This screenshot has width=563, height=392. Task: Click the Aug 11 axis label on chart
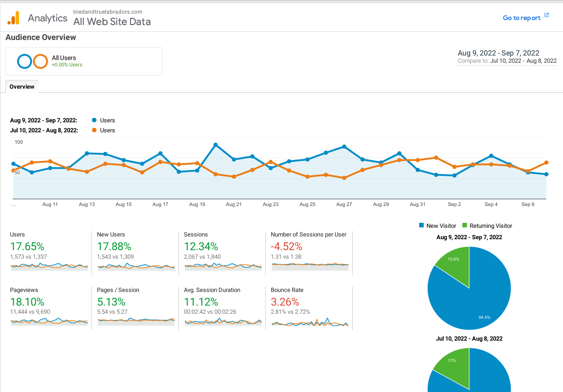click(x=50, y=205)
